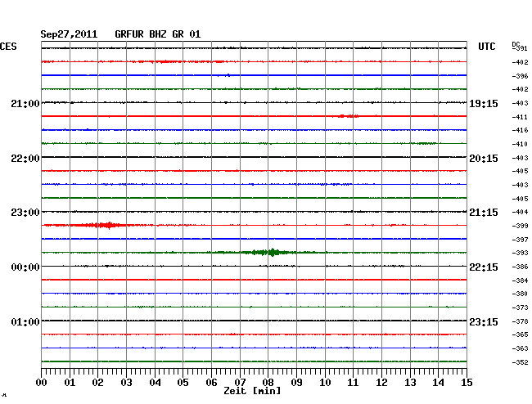Select the DC offset value -365
Viewport: 532px width, 404px height.
pos(520,334)
